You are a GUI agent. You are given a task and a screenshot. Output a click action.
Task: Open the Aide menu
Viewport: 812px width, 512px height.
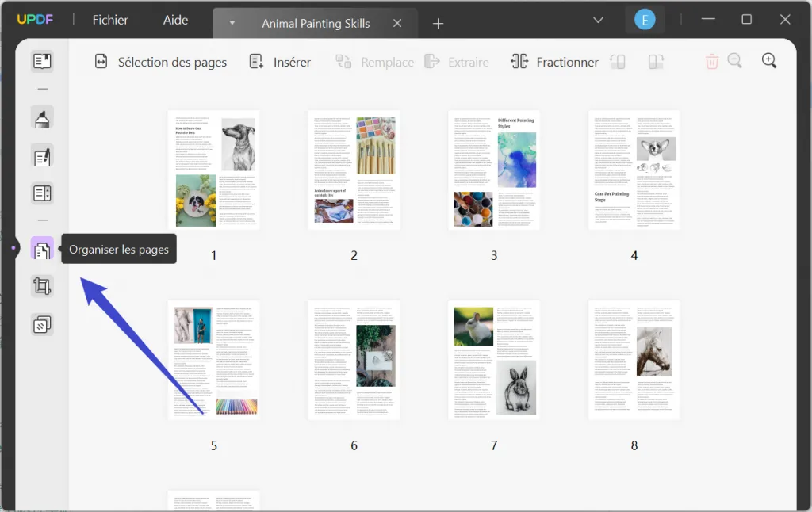coord(175,20)
